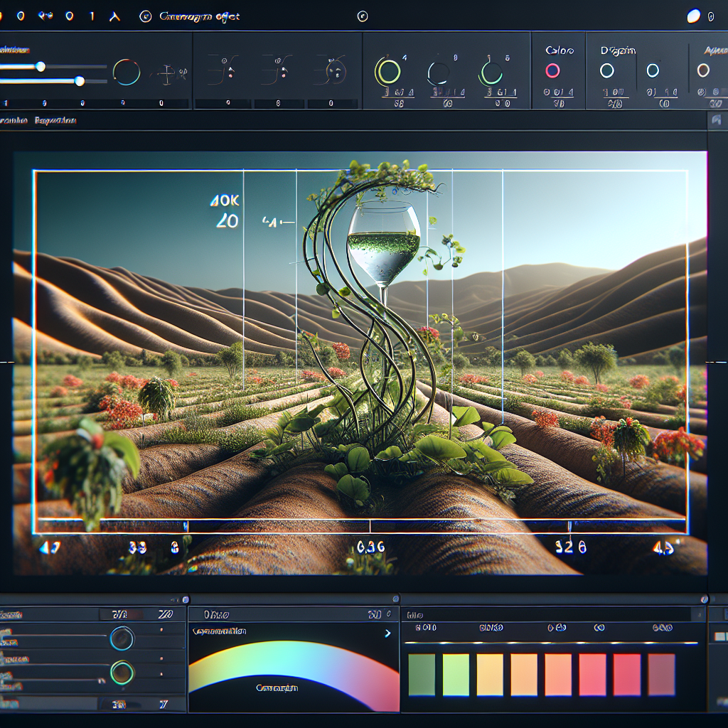The height and width of the screenshot is (728, 728).
Task: Toggle the white oval switch in the top-right corner
Action: tap(694, 16)
